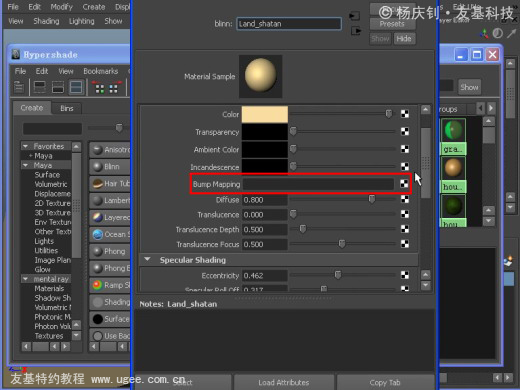Click the blinn name field Land_shatan
Viewport: 520px width, 390px height.
coord(289,24)
